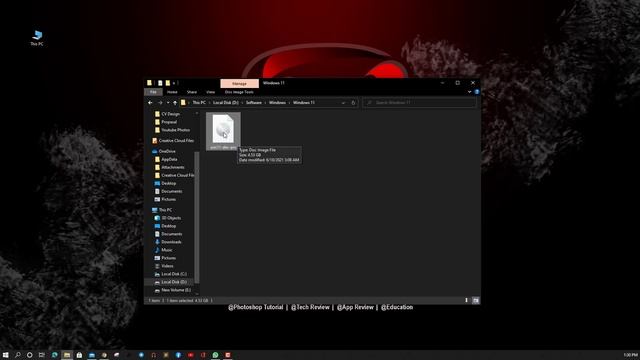Open Desktop under OneDrive
This screenshot has width=640, height=360.
point(169,184)
